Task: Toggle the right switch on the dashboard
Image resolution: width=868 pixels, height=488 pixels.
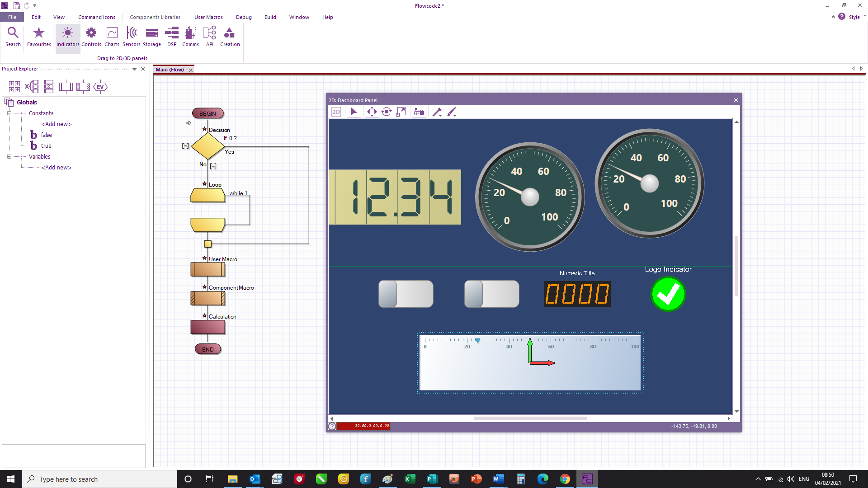Action: point(491,294)
